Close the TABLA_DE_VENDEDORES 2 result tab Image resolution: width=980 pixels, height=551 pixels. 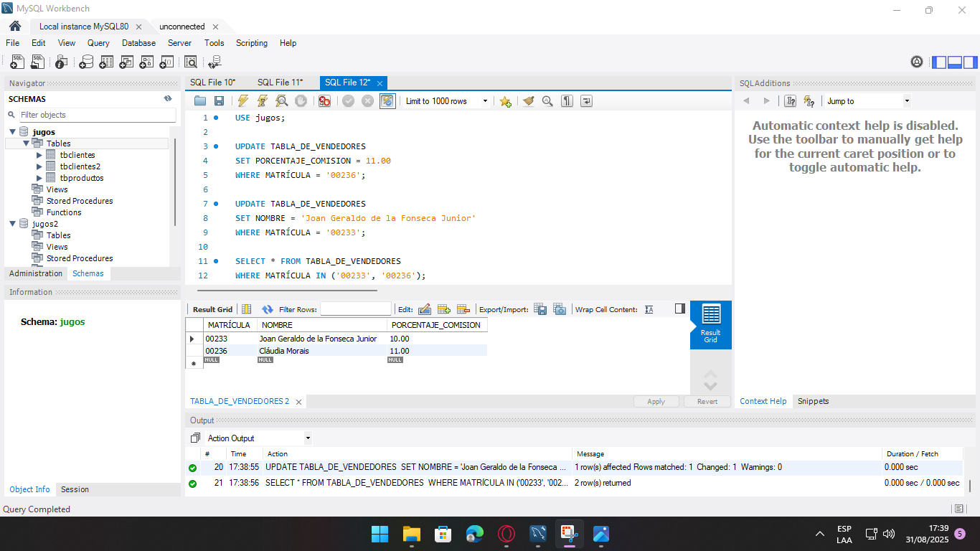coord(298,402)
